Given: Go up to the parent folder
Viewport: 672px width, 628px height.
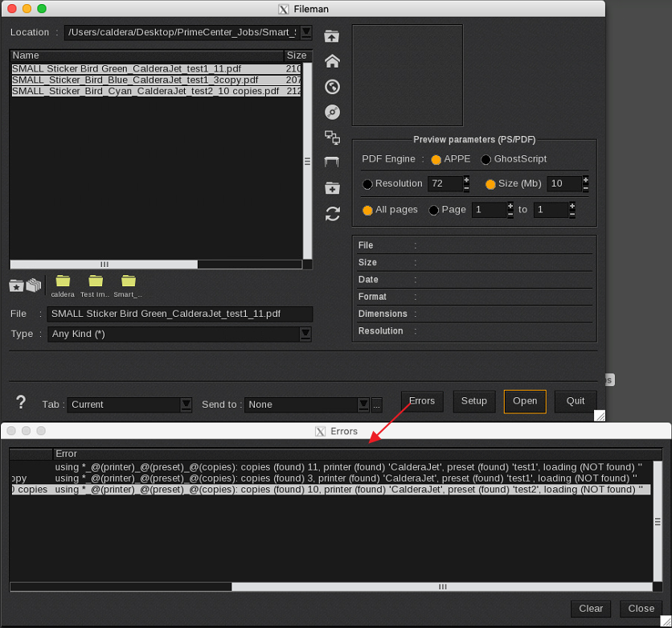Looking at the screenshot, I should (332, 36).
